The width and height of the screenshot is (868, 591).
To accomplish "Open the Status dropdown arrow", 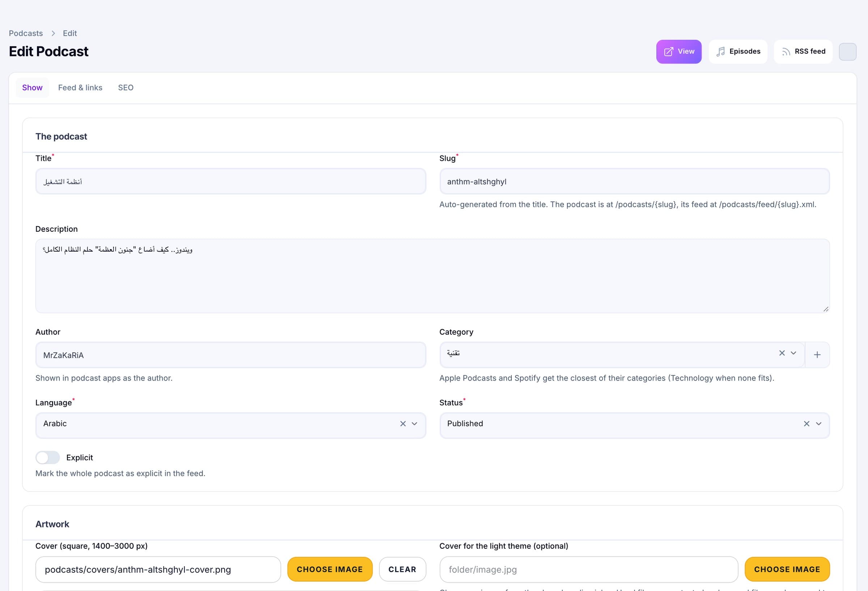I will click(818, 423).
